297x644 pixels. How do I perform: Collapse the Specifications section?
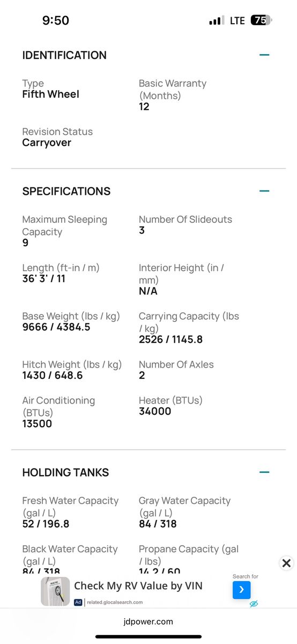tap(264, 191)
